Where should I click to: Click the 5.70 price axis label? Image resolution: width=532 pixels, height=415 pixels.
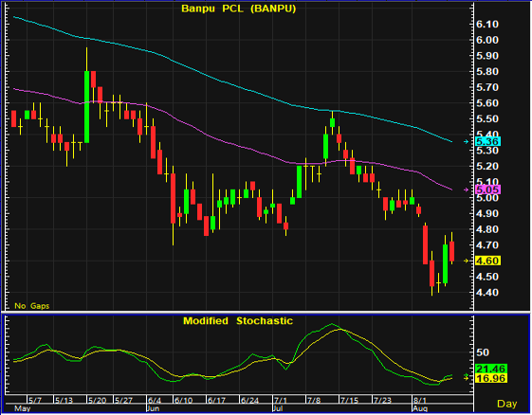(x=487, y=87)
